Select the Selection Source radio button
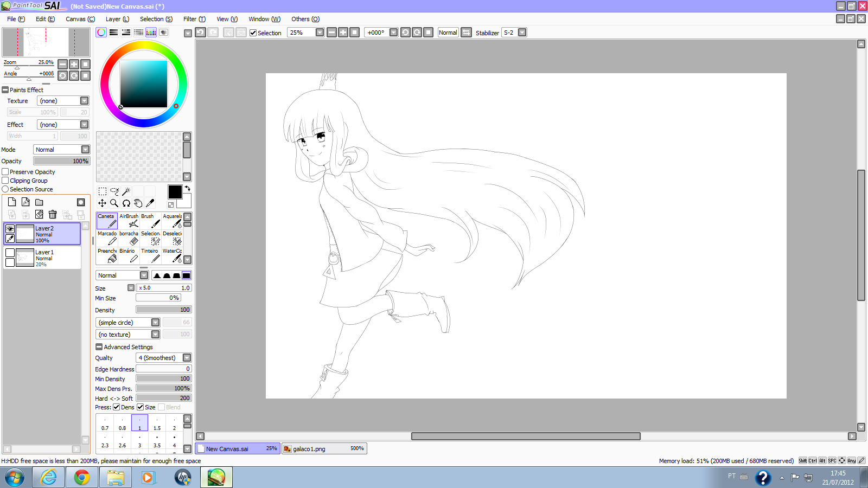868x488 pixels. tap(5, 189)
